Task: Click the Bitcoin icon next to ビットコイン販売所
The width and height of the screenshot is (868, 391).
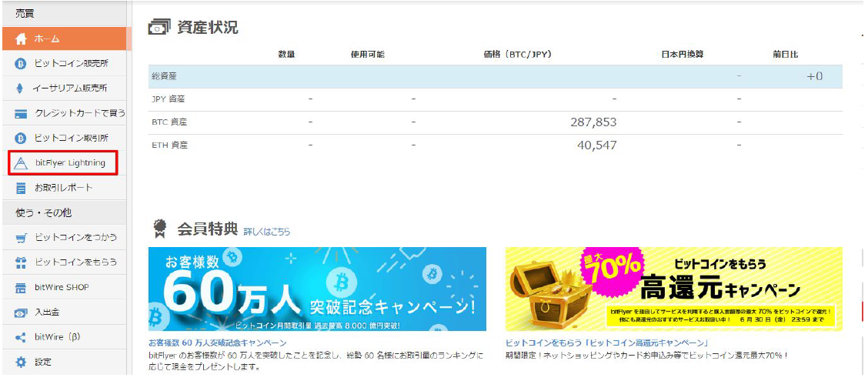Action: point(21,64)
